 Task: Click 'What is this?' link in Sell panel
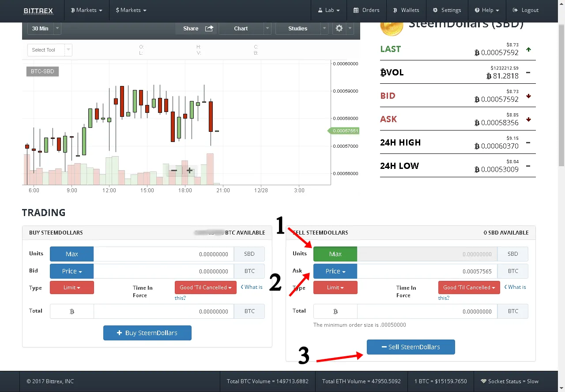point(515,287)
